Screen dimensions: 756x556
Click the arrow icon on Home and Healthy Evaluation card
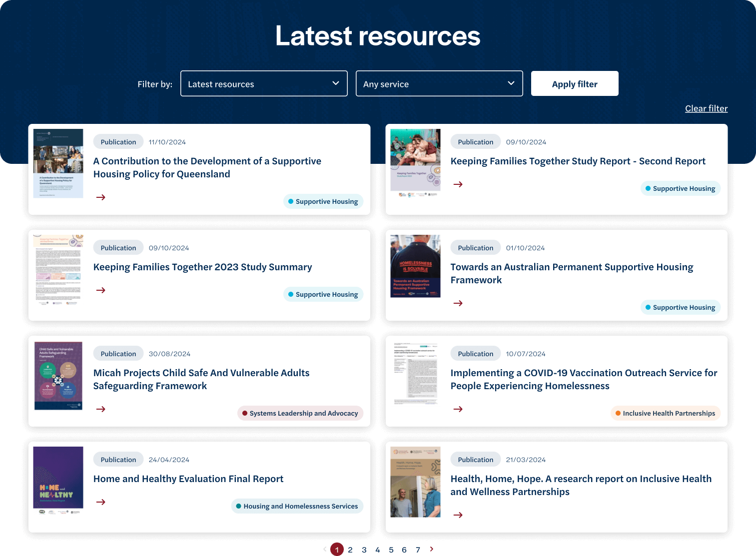[100, 502]
